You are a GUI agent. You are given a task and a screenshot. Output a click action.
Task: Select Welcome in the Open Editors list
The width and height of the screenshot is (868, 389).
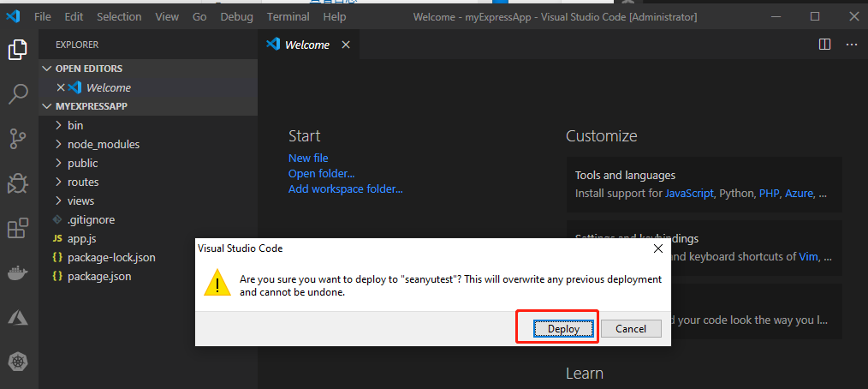(148, 87)
